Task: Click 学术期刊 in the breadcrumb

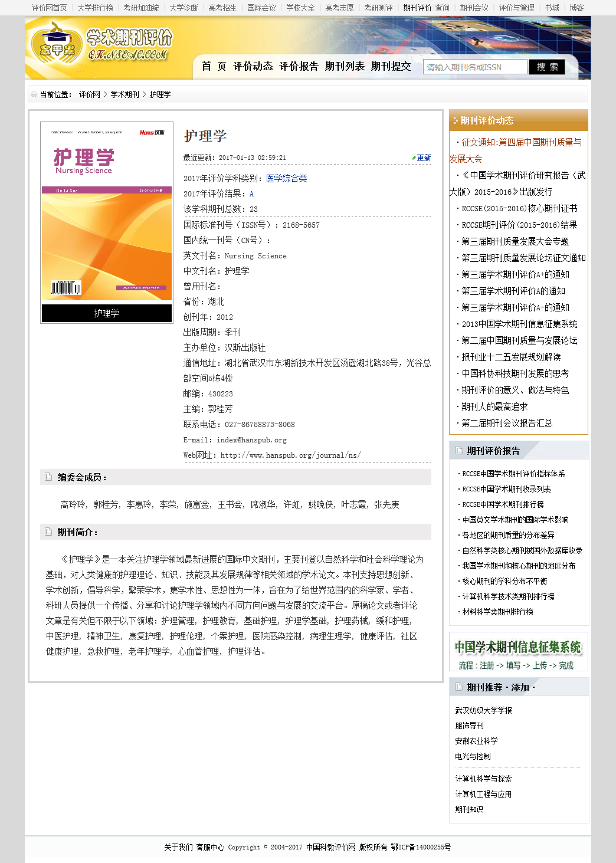Action: tap(124, 94)
